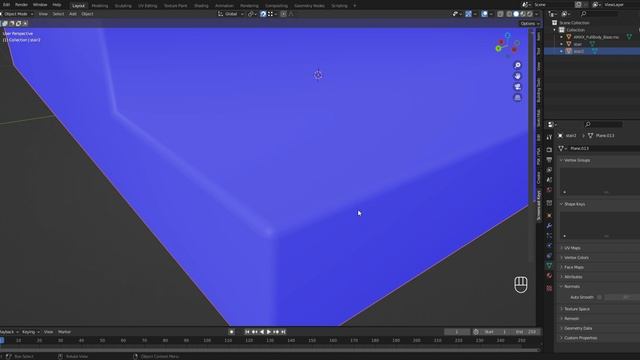Open the Modifiers wrench properties tab
Image resolution: width=640 pixels, height=360 pixels.
(549, 226)
